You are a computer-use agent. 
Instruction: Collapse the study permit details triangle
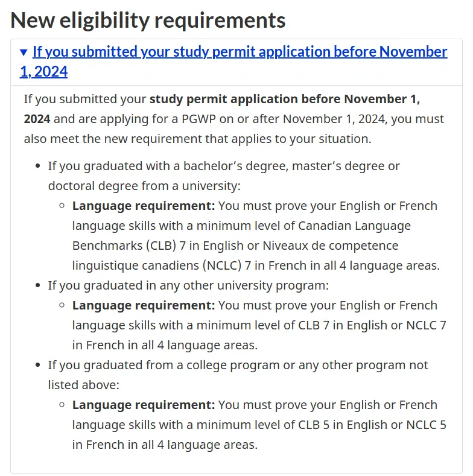(24, 52)
